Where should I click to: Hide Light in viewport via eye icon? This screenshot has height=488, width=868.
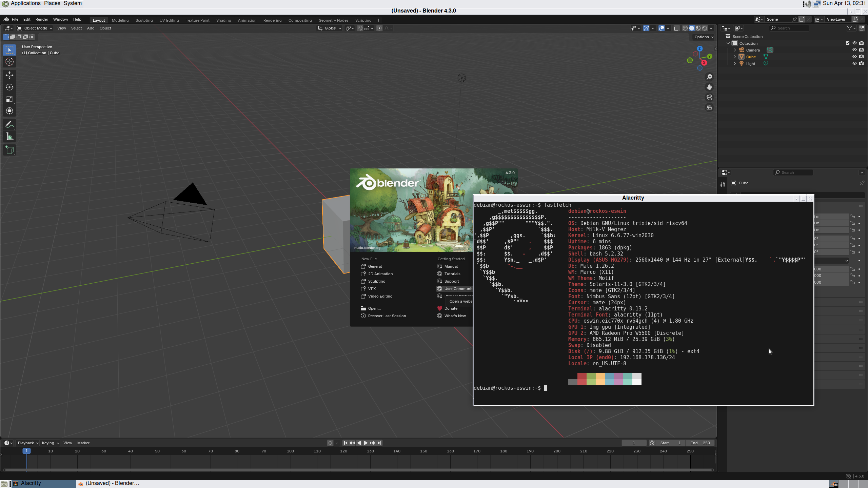coord(854,63)
